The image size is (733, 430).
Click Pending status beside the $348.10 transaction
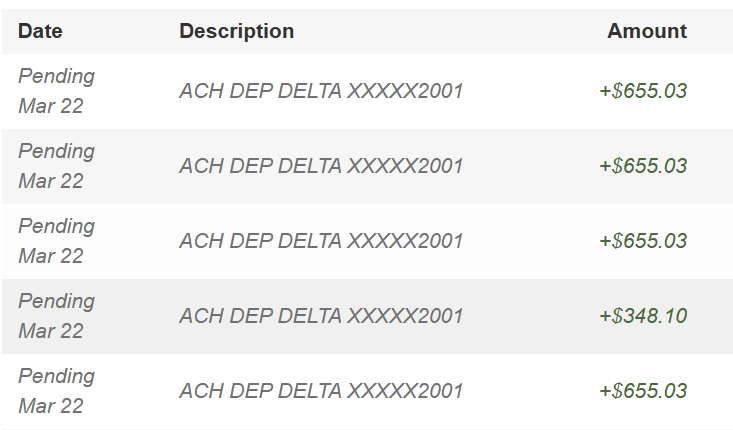coord(57,301)
